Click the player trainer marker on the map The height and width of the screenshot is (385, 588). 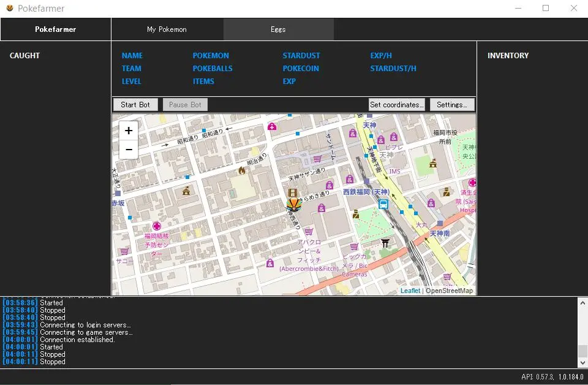point(293,205)
